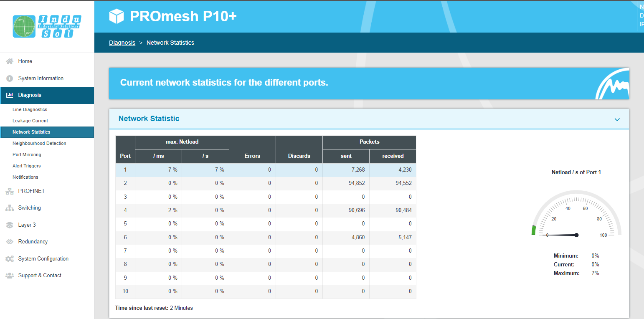Click the Port column header
Screen dimensions: 644x319
(125, 149)
